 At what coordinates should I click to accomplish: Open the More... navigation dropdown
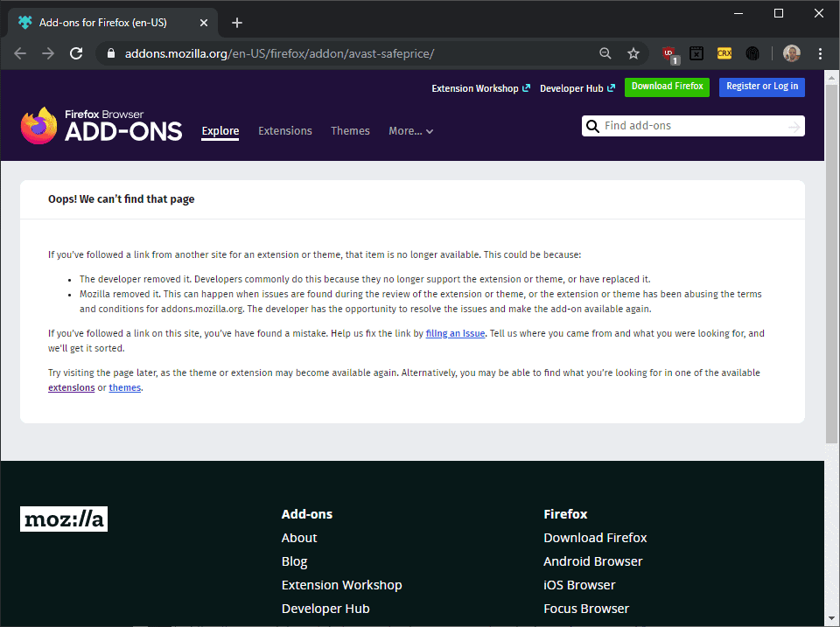(410, 130)
